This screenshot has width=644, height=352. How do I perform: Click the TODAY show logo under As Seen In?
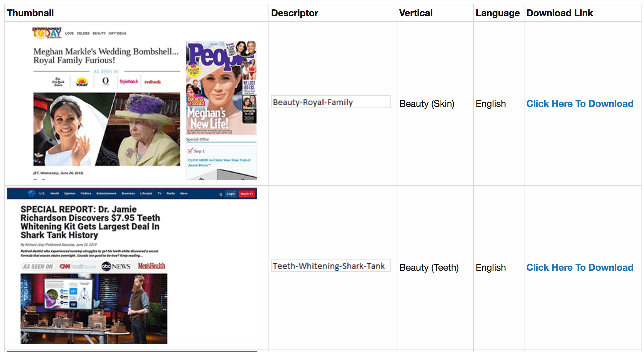pyautogui.click(x=82, y=82)
